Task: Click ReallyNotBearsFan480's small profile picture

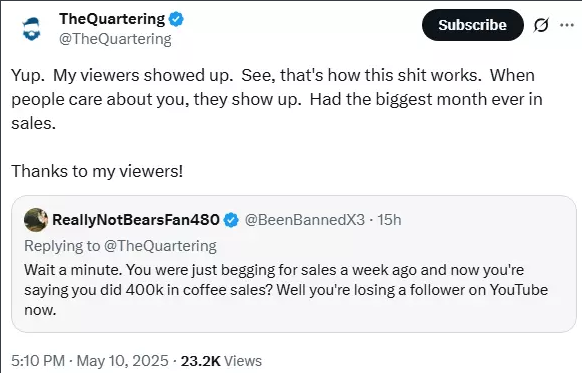Action: point(36,220)
